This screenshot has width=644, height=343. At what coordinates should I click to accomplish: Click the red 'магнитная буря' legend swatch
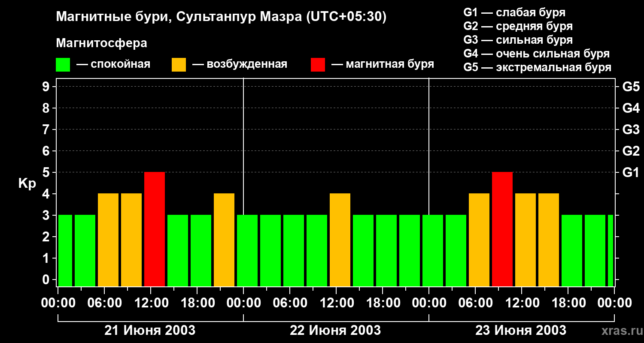coord(318,65)
